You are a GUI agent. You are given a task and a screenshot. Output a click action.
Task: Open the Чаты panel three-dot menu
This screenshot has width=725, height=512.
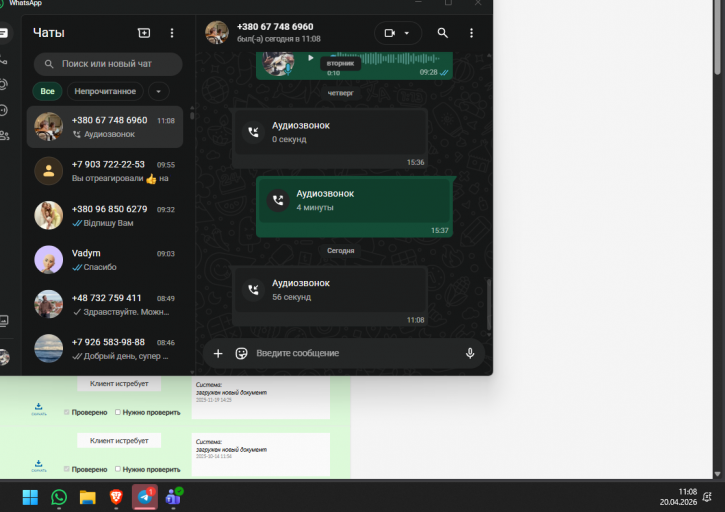point(172,33)
